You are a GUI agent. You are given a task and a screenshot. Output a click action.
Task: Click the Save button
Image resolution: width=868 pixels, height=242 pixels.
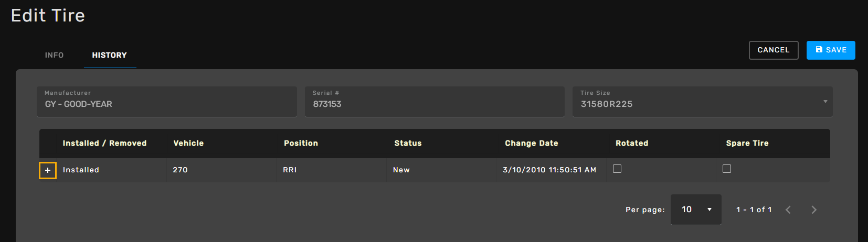[x=831, y=50]
